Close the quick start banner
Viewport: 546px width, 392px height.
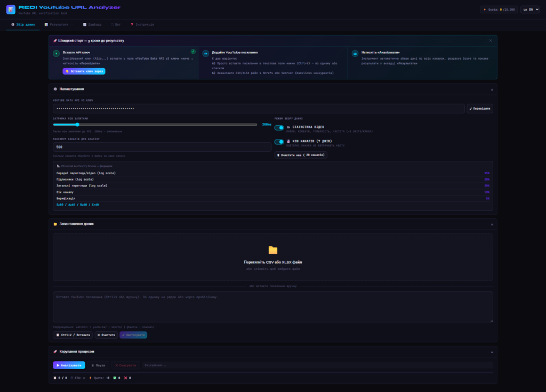[x=491, y=40]
